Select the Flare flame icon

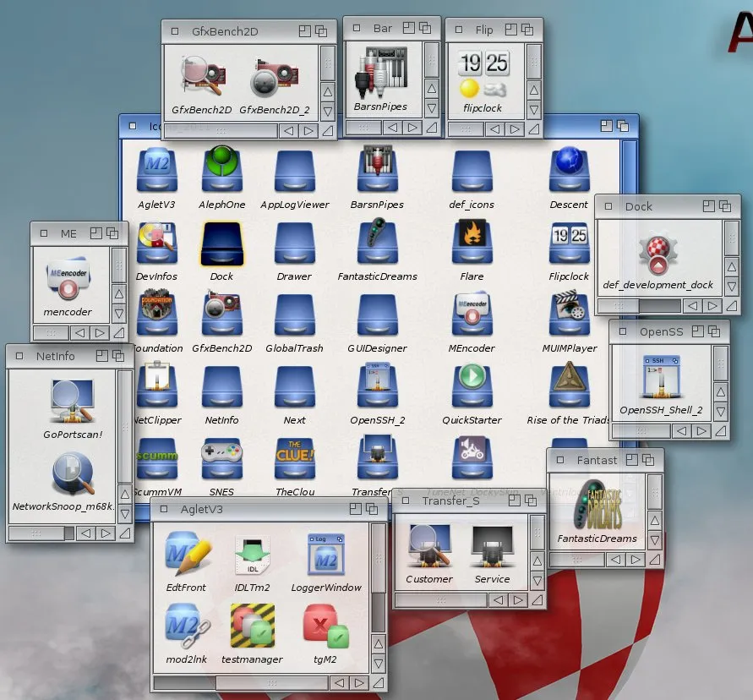tap(472, 242)
